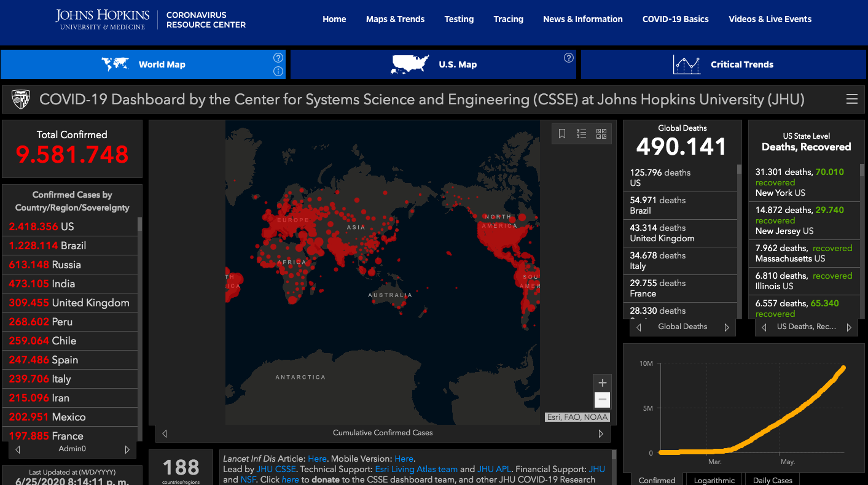Click left arrow beside US Deaths, Rec... label
Image resolution: width=868 pixels, height=485 pixels.
tap(764, 327)
